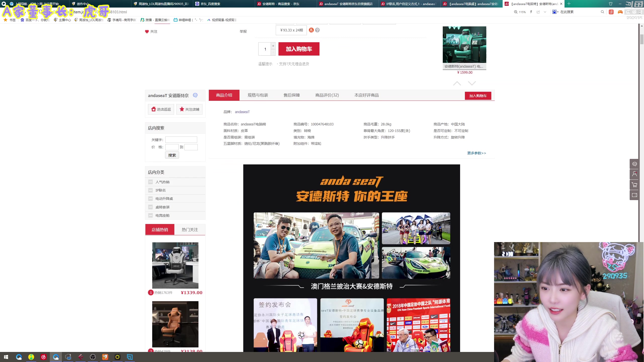
Task: Switch to the 商品评价(32) tab
Action: pyautogui.click(x=327, y=95)
